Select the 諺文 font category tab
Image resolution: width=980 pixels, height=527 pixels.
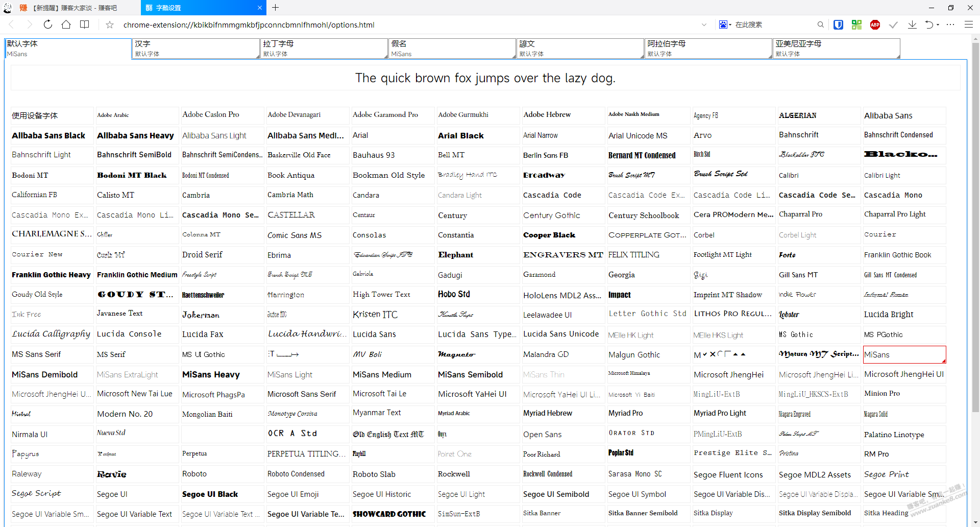click(x=580, y=49)
